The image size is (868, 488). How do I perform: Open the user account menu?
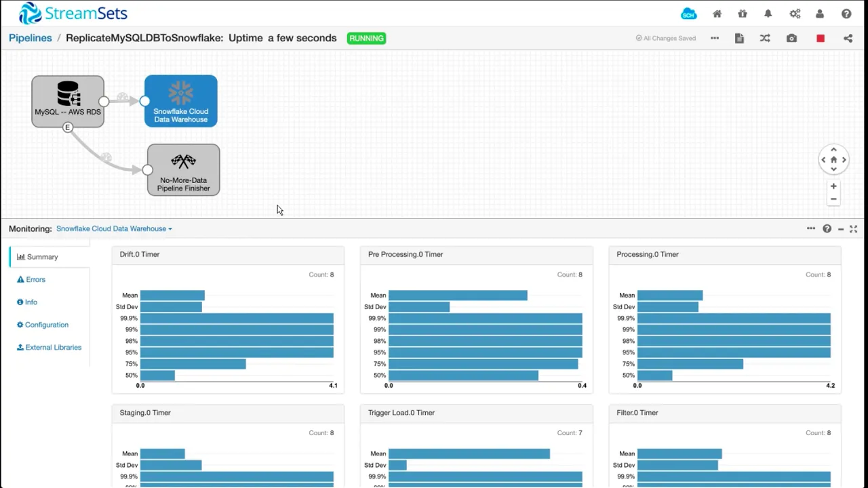(x=820, y=14)
